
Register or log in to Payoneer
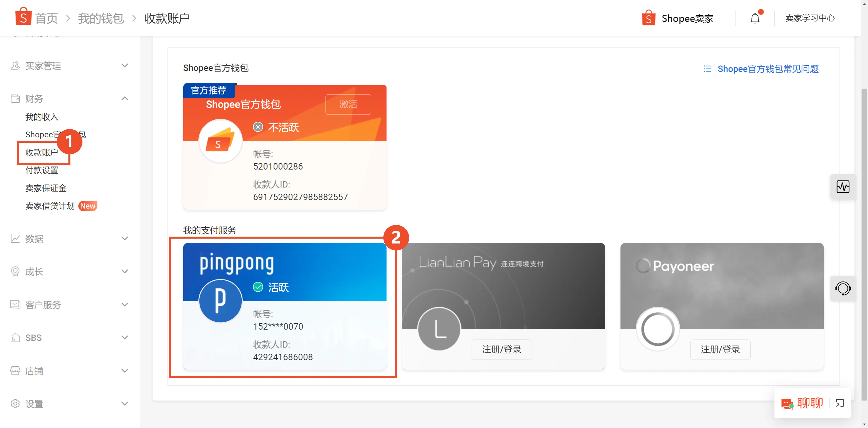coord(720,349)
